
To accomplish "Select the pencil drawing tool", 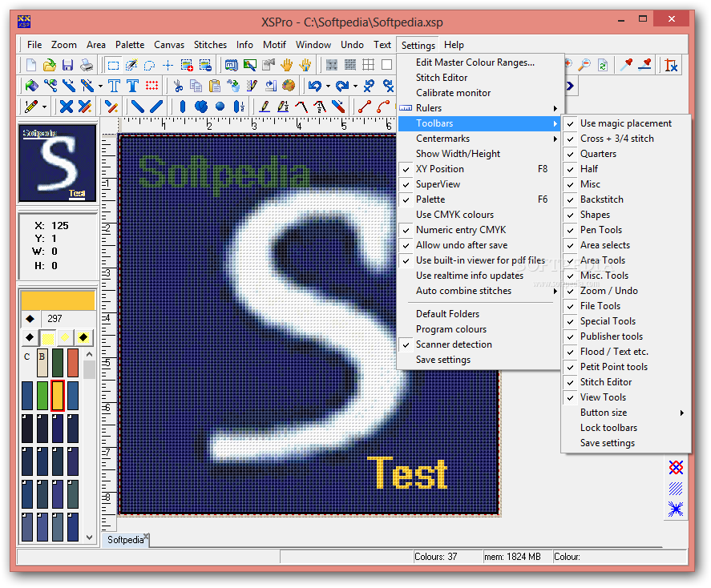I will 30,107.
